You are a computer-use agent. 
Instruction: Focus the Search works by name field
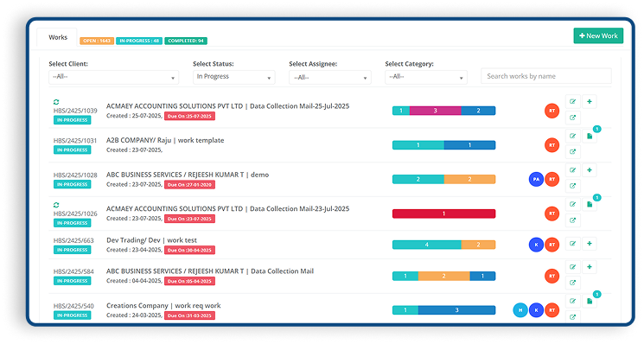coord(546,76)
